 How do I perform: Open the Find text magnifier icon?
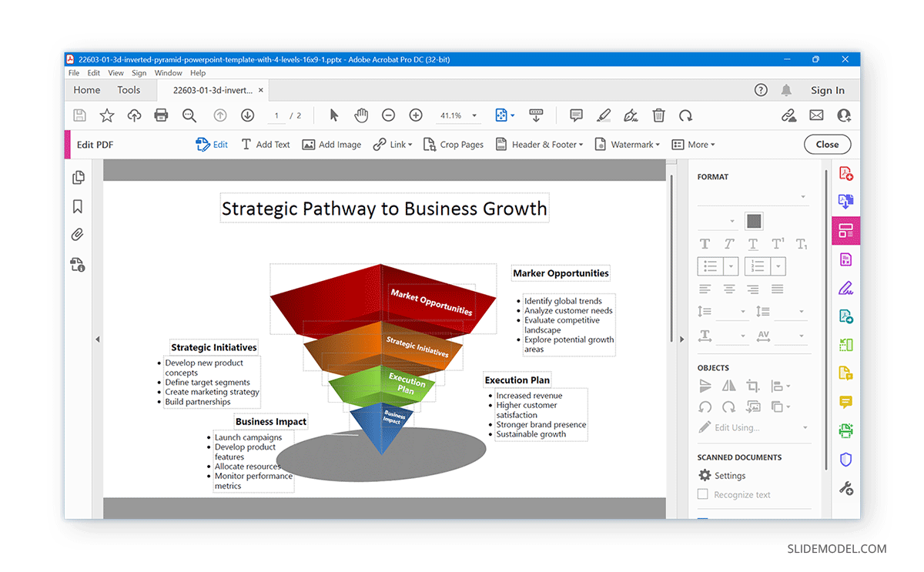[189, 115]
